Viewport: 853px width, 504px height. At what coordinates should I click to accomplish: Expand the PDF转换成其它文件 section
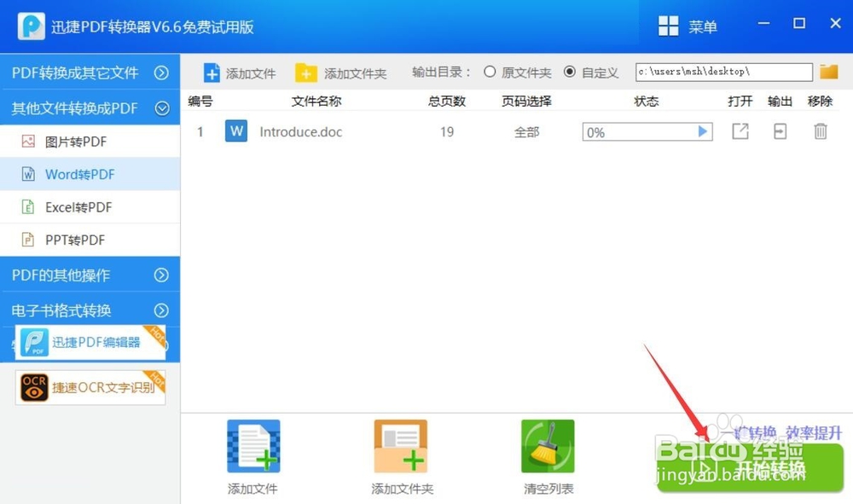coord(90,72)
